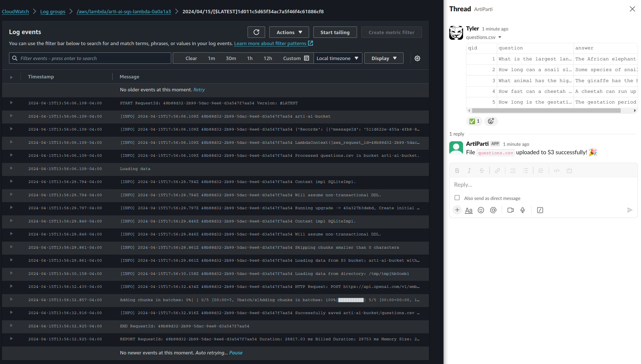Screen dimensions: 641x364
Task: Open CloudWatch breadcrumb link
Action: (x=16, y=12)
